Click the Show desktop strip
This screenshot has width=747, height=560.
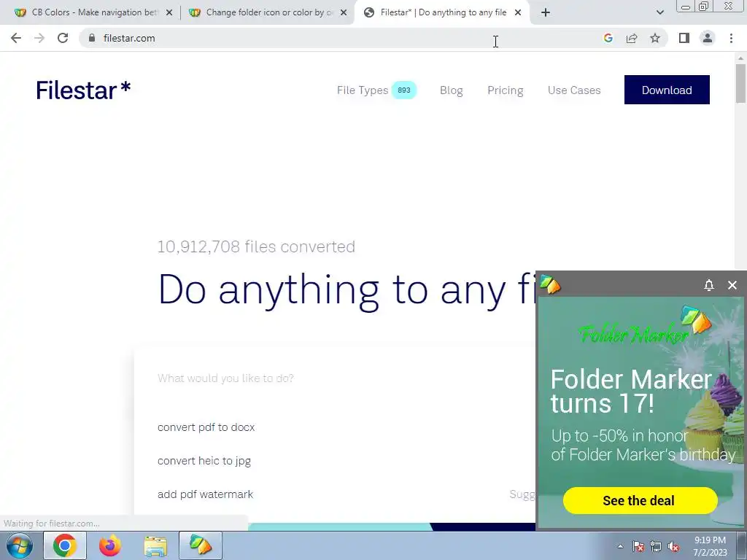pyautogui.click(x=742, y=545)
